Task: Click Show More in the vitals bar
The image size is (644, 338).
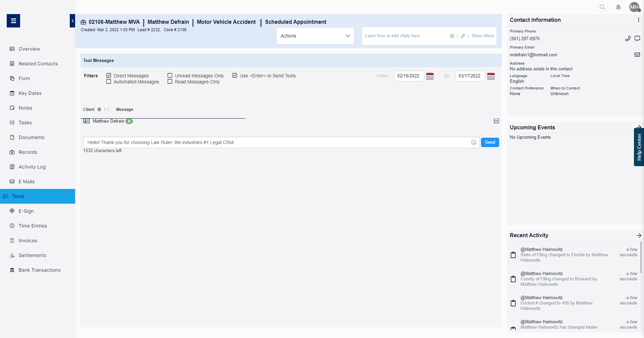Action: click(x=482, y=36)
